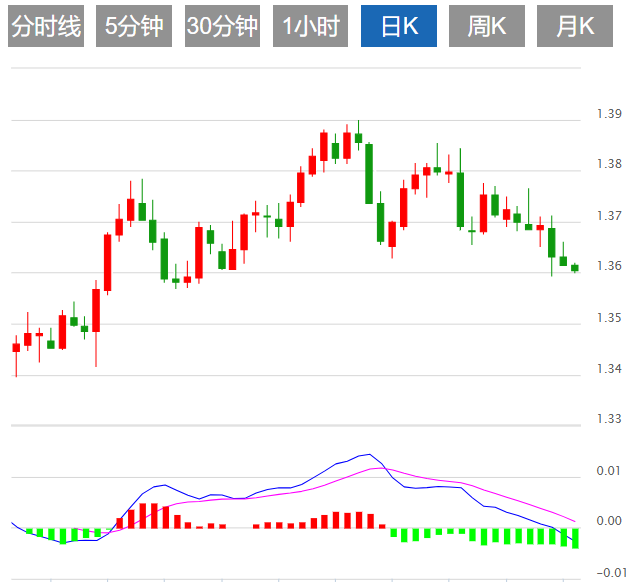Click the 0.01 MACD axis label
641x582 pixels.
(x=609, y=471)
